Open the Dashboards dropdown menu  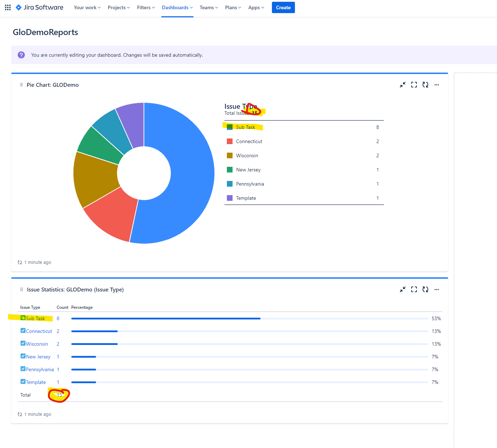tap(177, 7)
